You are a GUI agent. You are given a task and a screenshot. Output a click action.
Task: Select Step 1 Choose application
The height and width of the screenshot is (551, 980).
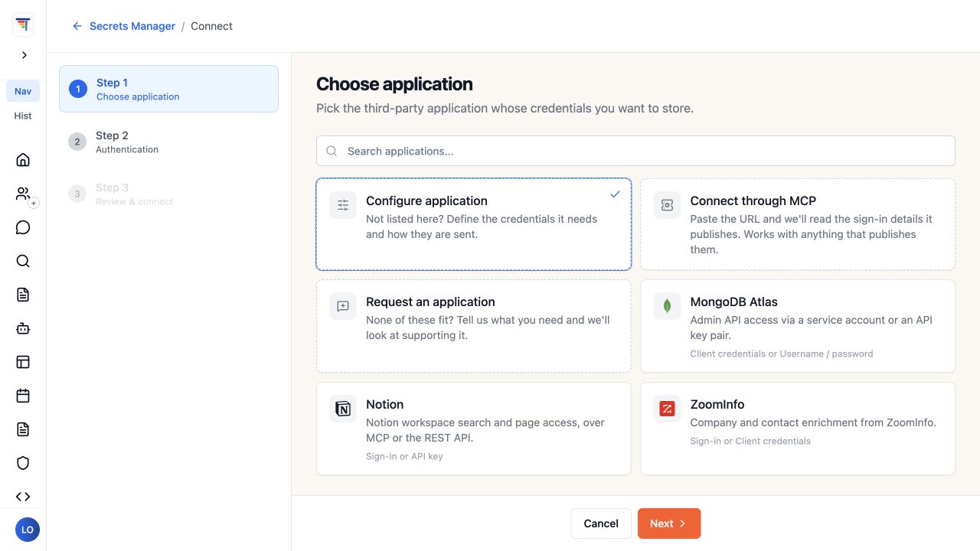pos(168,89)
